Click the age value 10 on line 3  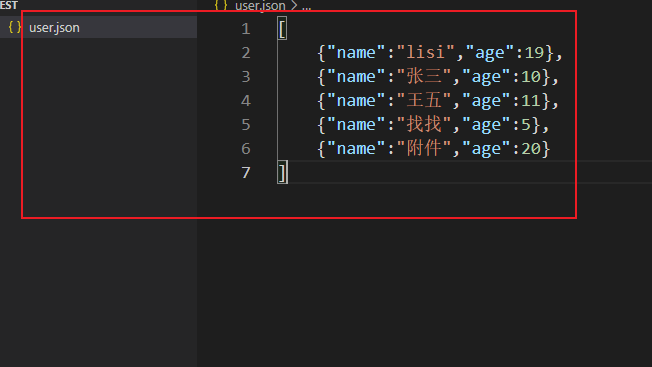pos(531,77)
